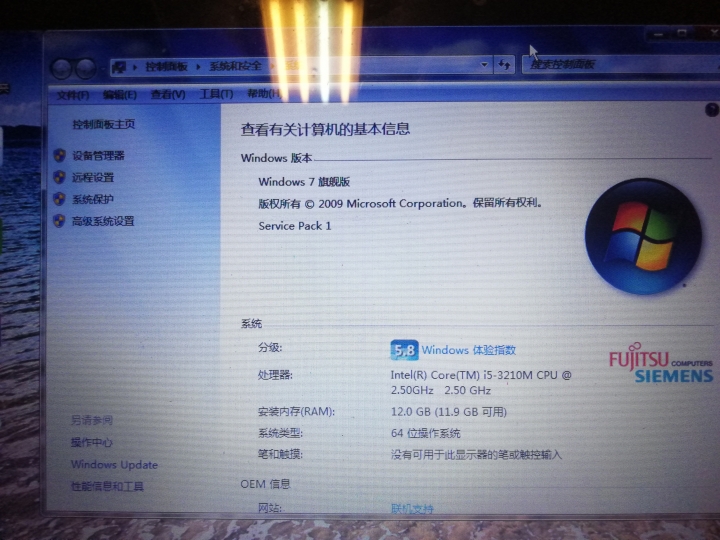Refresh the Control Panel page
This screenshot has height=540, width=720.
click(504, 65)
